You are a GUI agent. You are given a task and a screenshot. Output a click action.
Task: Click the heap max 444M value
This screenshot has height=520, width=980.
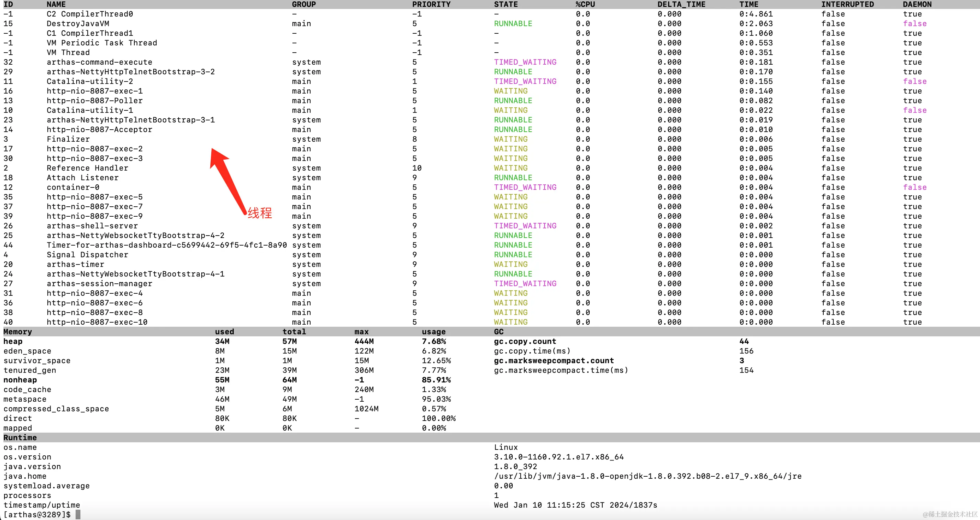pos(364,342)
